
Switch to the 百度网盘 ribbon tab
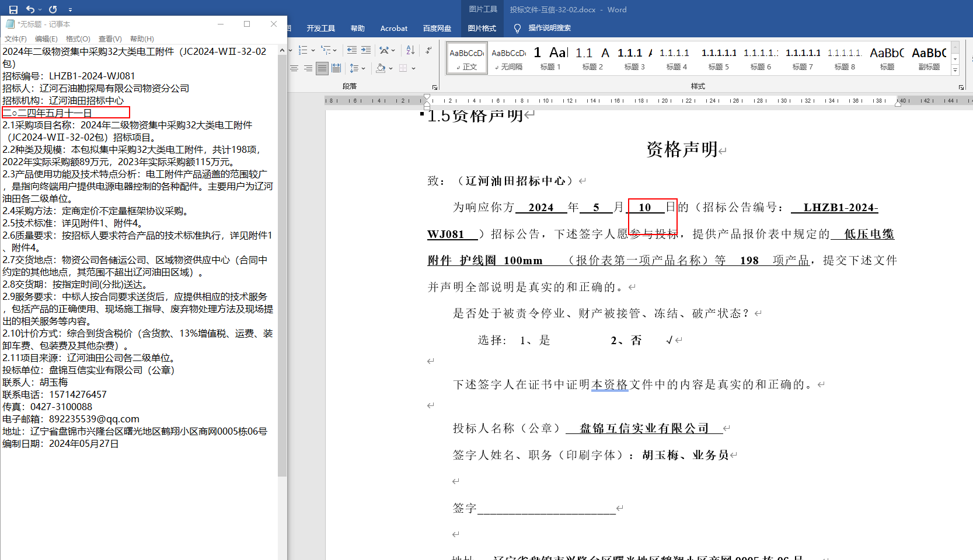(x=437, y=28)
